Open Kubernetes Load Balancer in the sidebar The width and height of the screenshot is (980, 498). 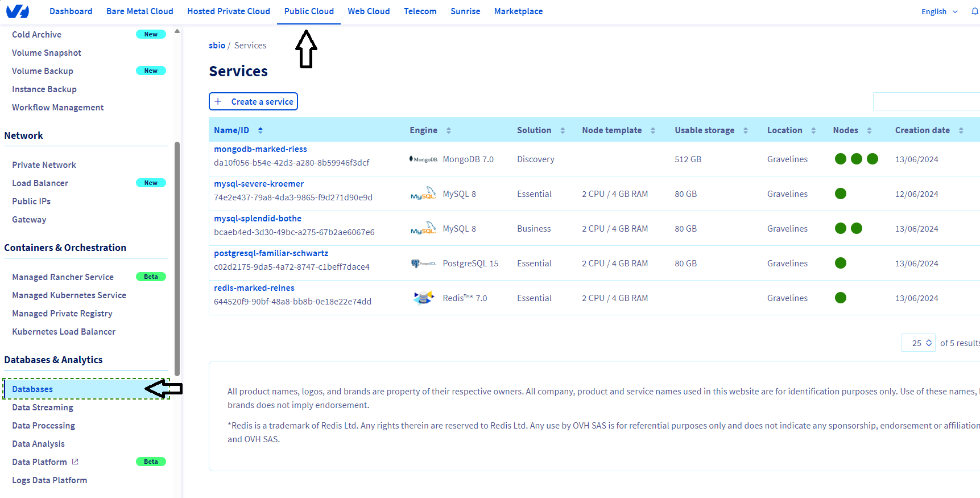[x=64, y=332]
